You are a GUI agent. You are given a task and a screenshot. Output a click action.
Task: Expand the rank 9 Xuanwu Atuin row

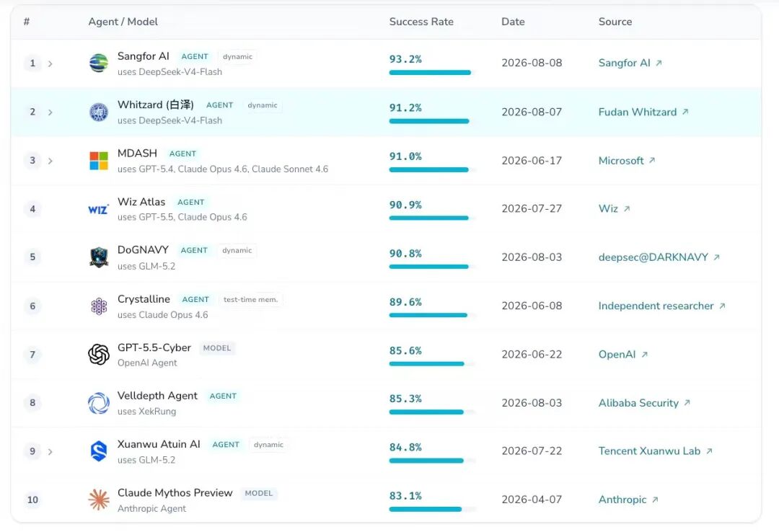pos(50,451)
